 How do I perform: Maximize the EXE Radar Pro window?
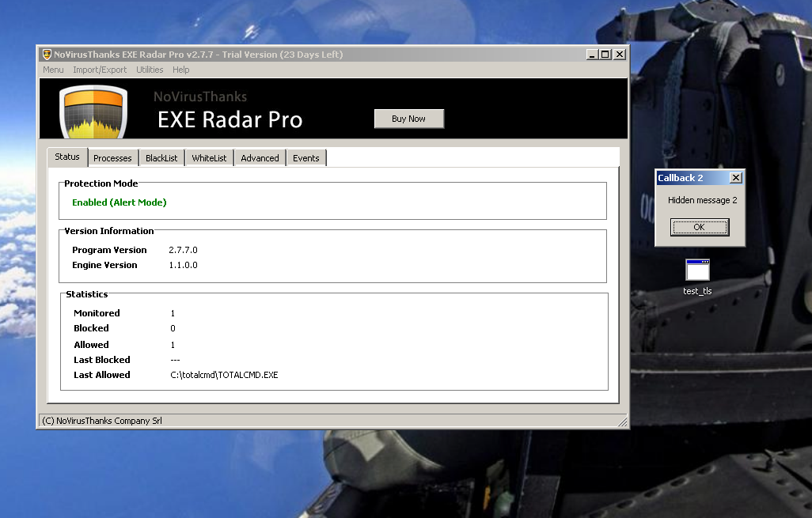pos(605,55)
